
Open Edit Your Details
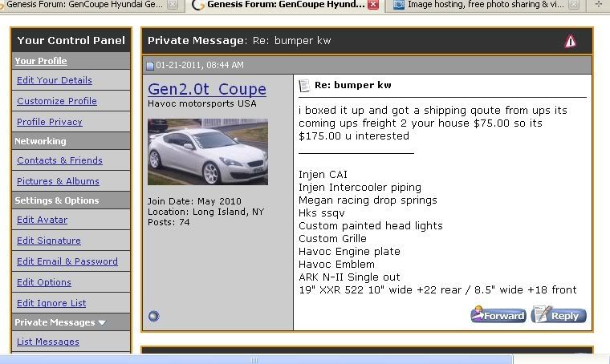tap(55, 80)
